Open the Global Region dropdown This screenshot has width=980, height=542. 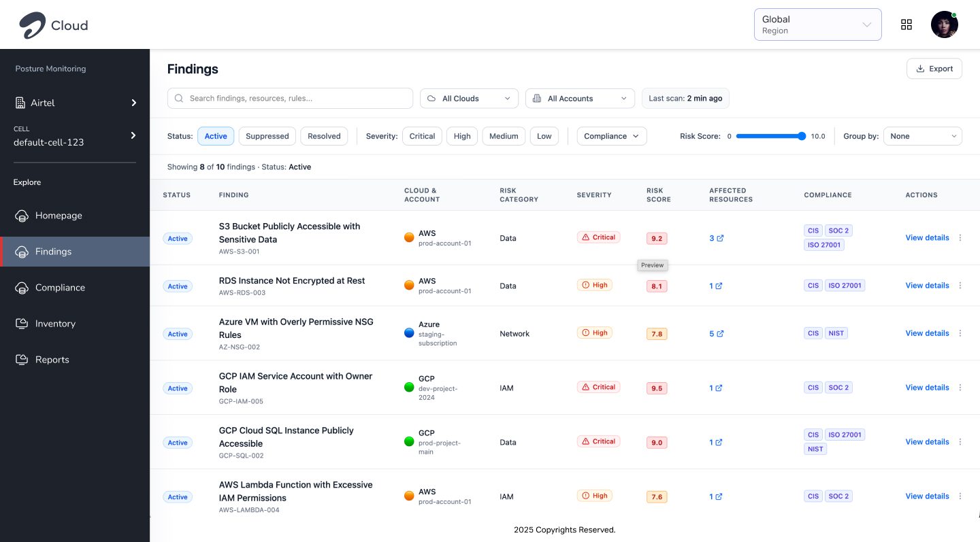coord(817,24)
